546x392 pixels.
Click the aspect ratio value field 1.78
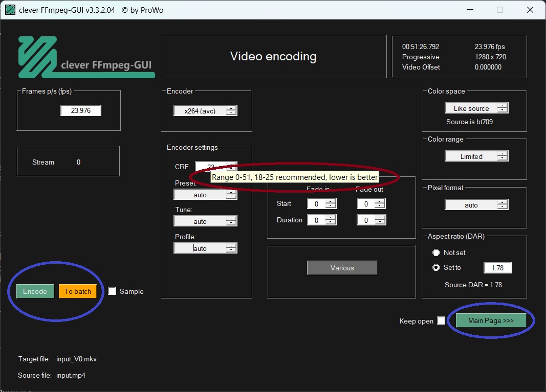click(x=497, y=268)
